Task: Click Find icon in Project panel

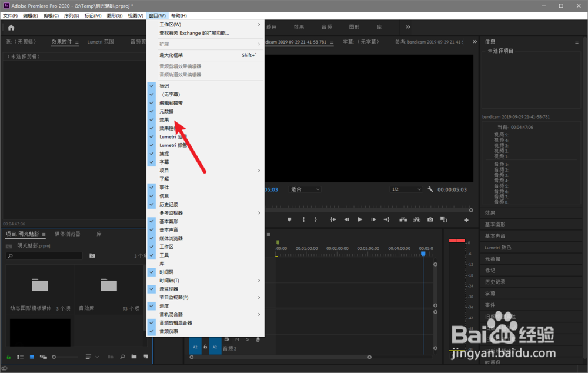Action: pyautogui.click(x=123, y=357)
